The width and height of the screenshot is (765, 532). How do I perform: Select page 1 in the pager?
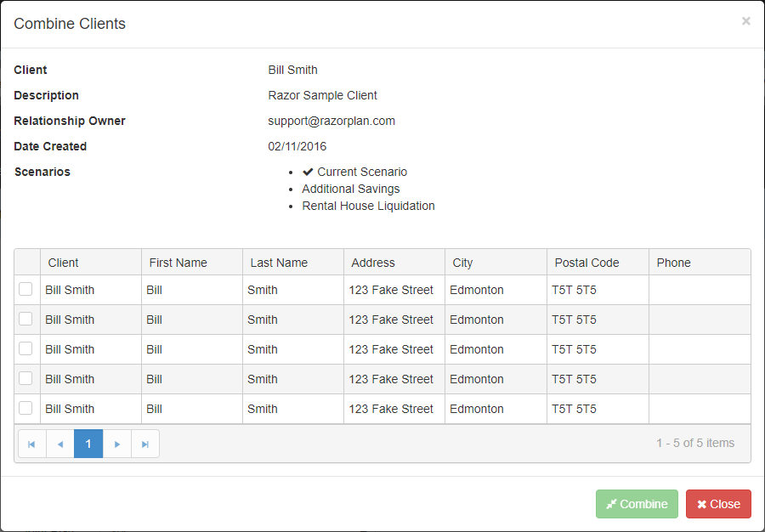[88, 443]
